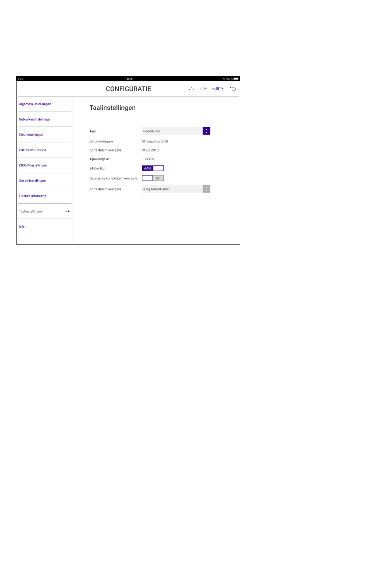Open Algemene instellingen

[x=35, y=104]
